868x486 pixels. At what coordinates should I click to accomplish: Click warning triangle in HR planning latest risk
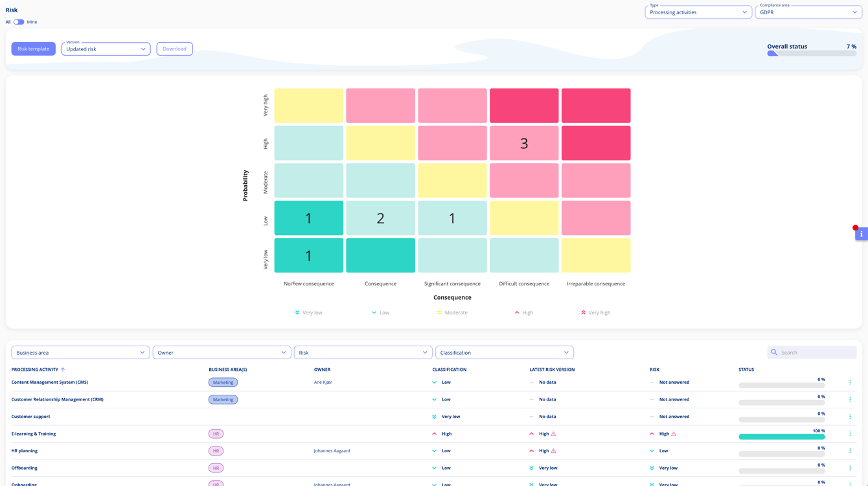point(553,451)
